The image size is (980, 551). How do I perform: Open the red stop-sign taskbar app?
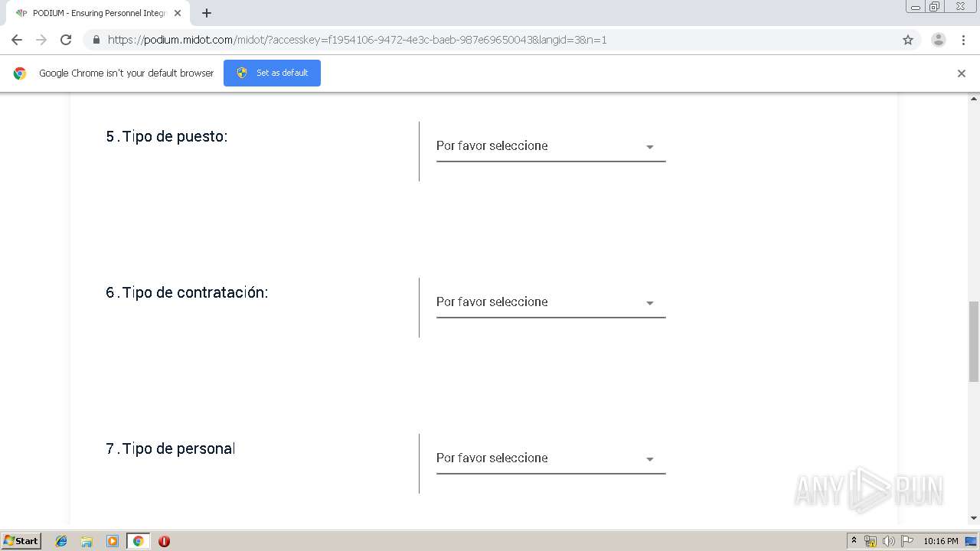pyautogui.click(x=164, y=541)
